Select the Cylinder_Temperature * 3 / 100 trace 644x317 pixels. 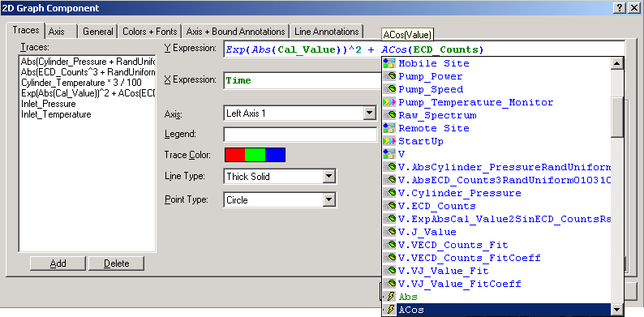tap(87, 83)
